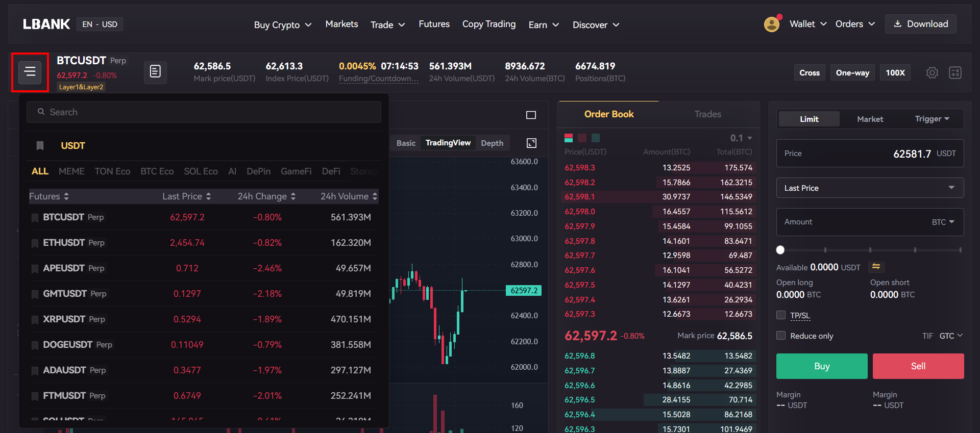Favorite GMTUSDT Perp bookmark
The height and width of the screenshot is (433, 980).
pos(35,294)
